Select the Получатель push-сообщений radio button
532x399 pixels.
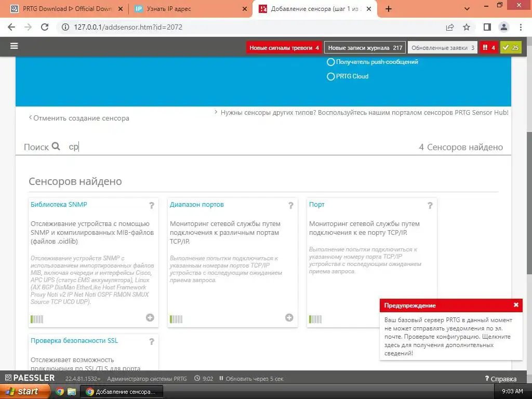(331, 62)
